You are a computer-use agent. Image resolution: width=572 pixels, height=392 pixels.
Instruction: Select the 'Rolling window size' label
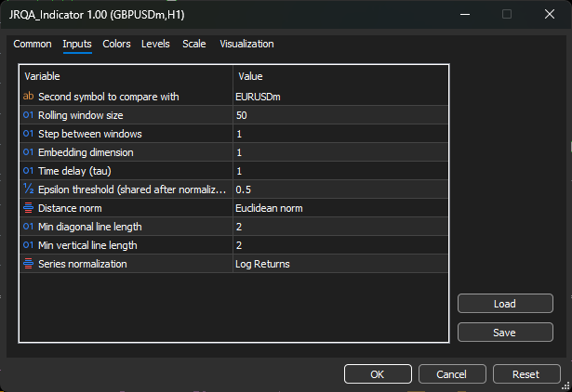pos(81,115)
